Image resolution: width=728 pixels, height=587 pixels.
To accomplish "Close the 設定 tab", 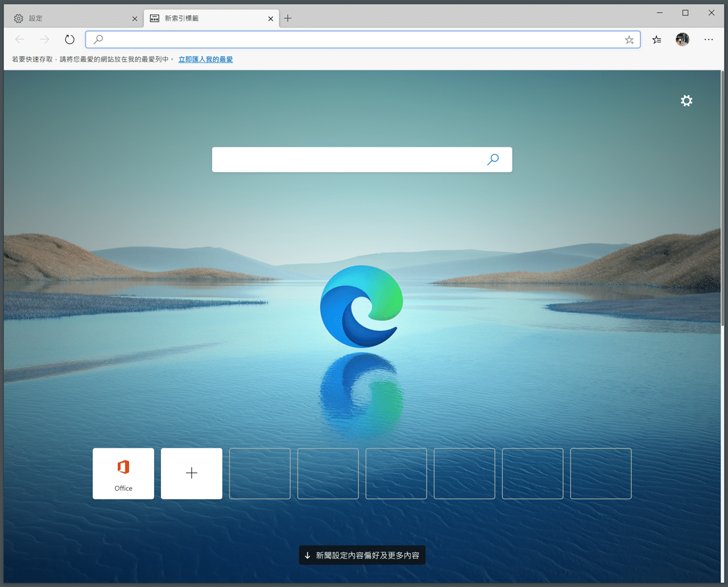I will [x=135, y=19].
